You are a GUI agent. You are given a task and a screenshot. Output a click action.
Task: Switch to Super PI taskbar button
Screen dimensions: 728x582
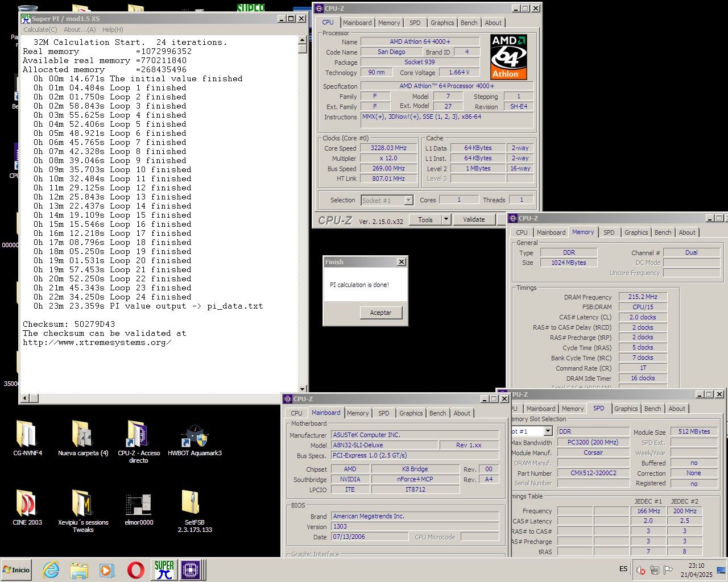click(x=164, y=570)
